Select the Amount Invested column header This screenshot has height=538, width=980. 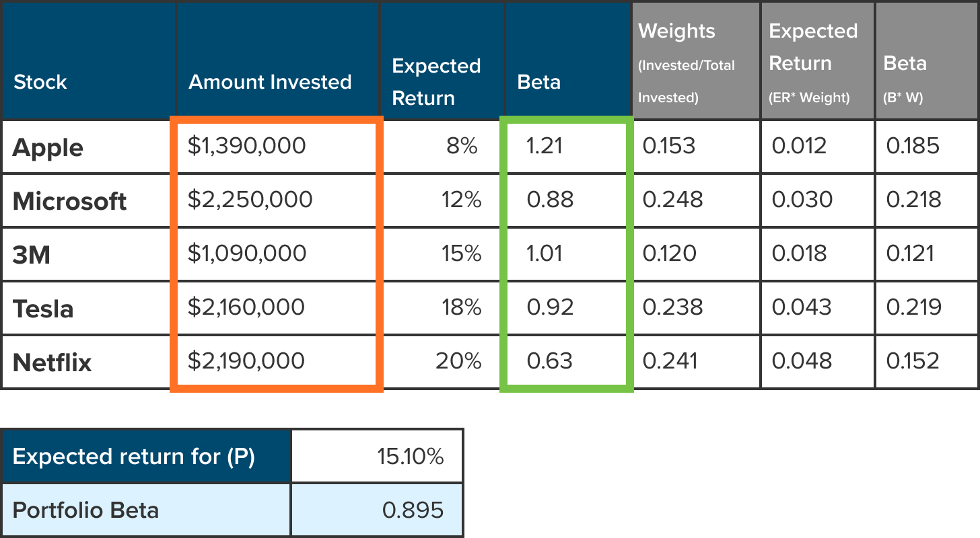(270, 82)
